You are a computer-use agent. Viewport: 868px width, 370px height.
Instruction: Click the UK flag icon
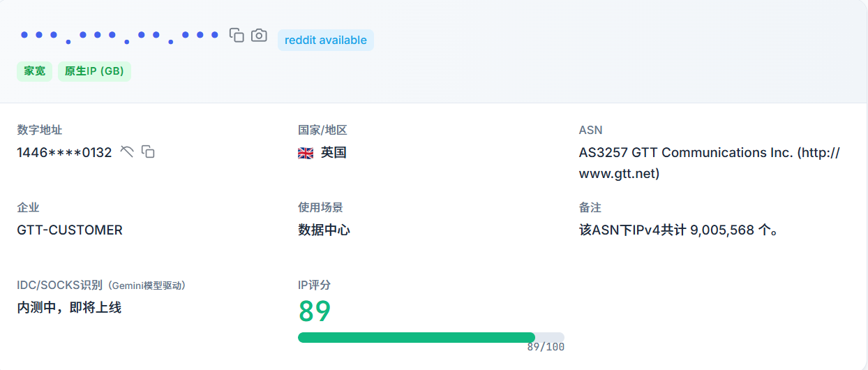pos(306,153)
